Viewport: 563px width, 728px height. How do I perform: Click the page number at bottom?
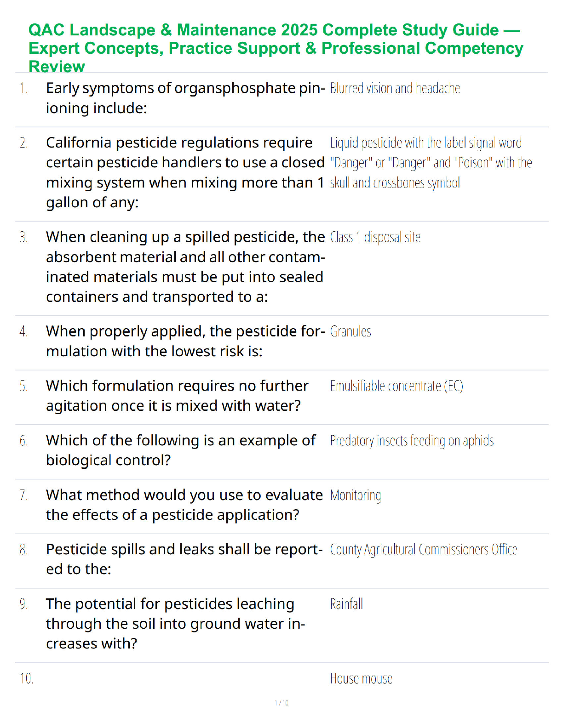281,703
